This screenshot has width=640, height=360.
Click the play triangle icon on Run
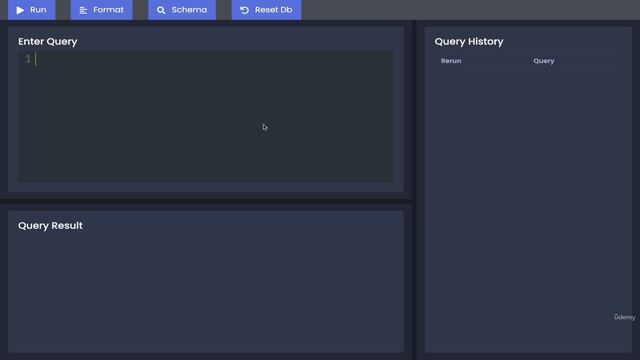click(20, 10)
